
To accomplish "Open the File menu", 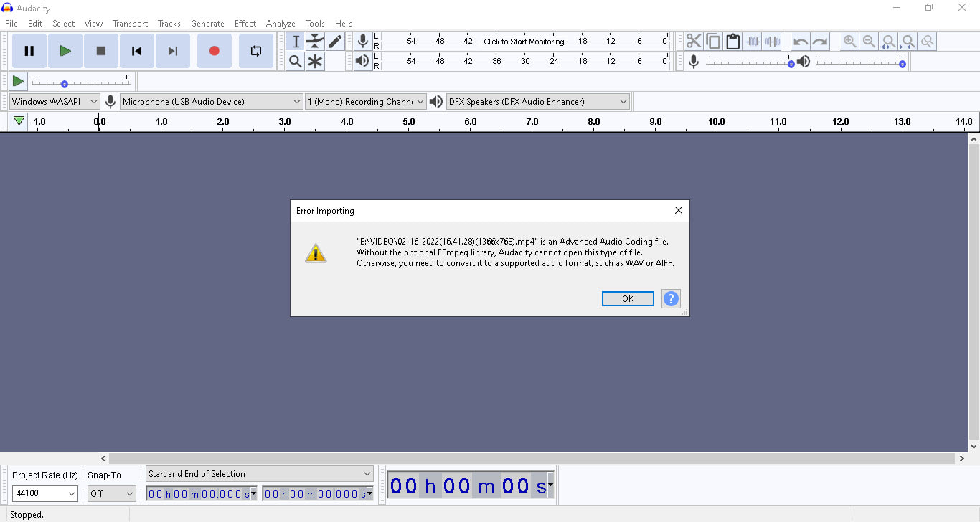I will [x=11, y=24].
